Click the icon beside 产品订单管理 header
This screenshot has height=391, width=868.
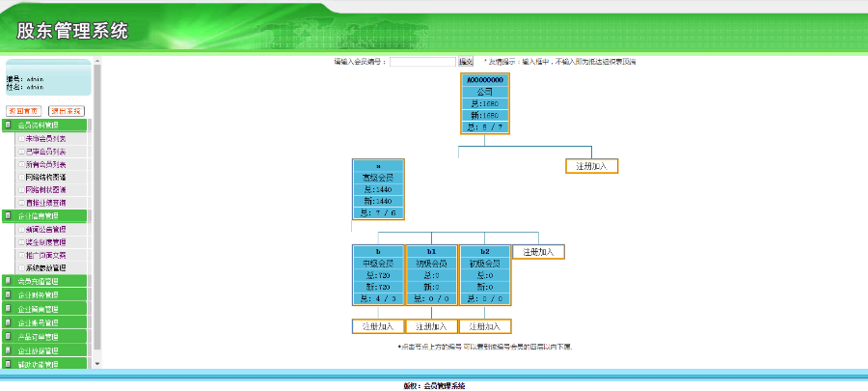point(8,336)
